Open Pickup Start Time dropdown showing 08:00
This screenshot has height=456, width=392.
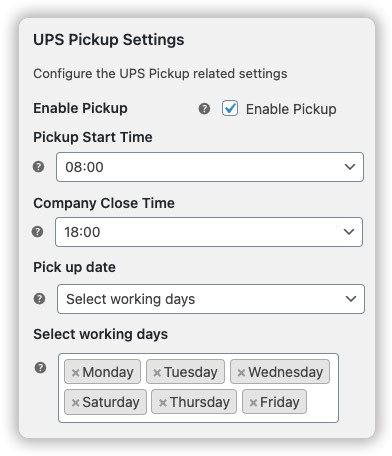210,167
